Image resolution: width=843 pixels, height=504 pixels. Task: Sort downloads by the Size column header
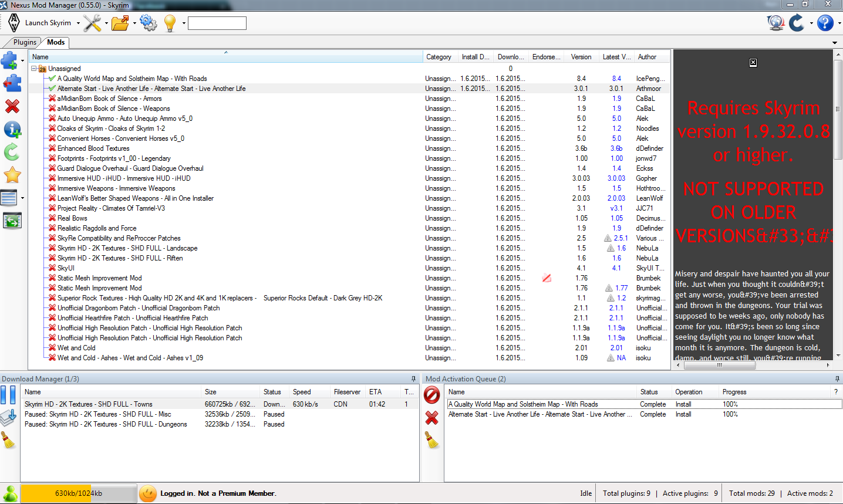click(x=231, y=392)
